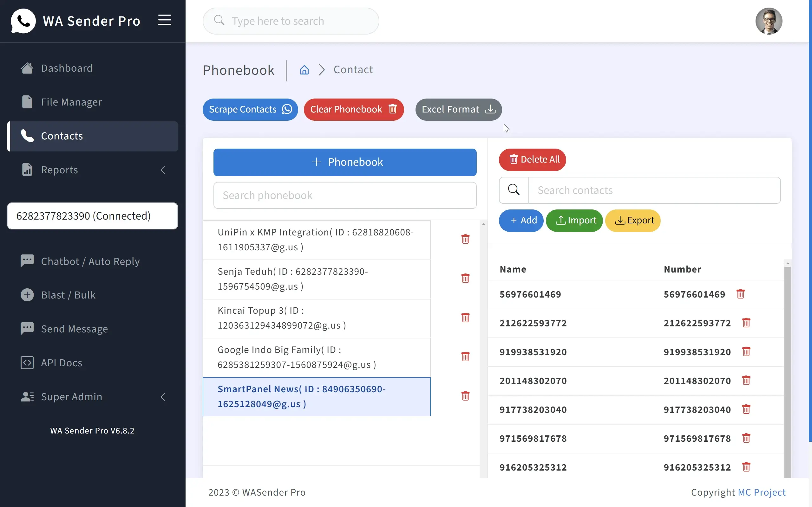Delete the SmartPanel News phonebook entry
This screenshot has height=507, width=812.
click(465, 396)
